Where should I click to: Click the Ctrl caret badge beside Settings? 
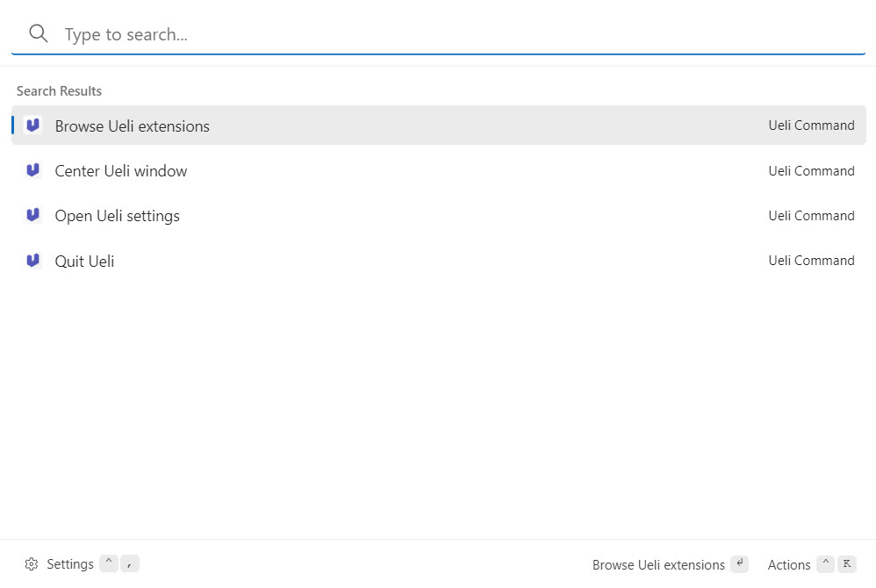pyautogui.click(x=108, y=563)
